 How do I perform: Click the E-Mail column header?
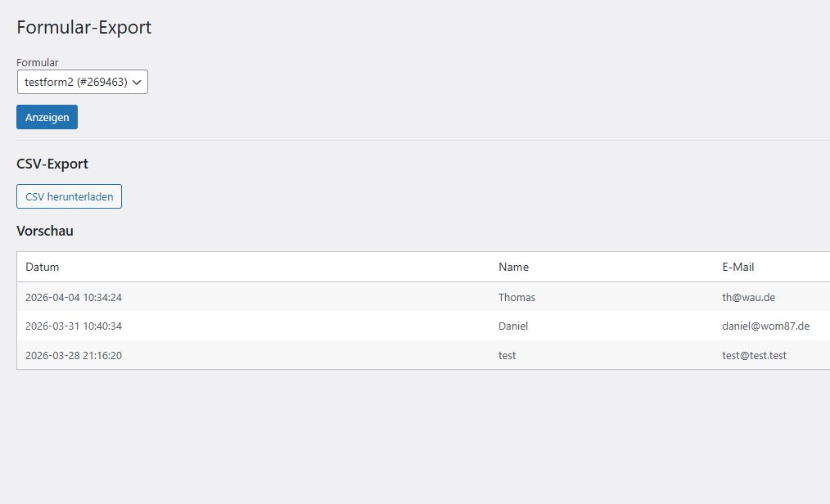point(738,267)
